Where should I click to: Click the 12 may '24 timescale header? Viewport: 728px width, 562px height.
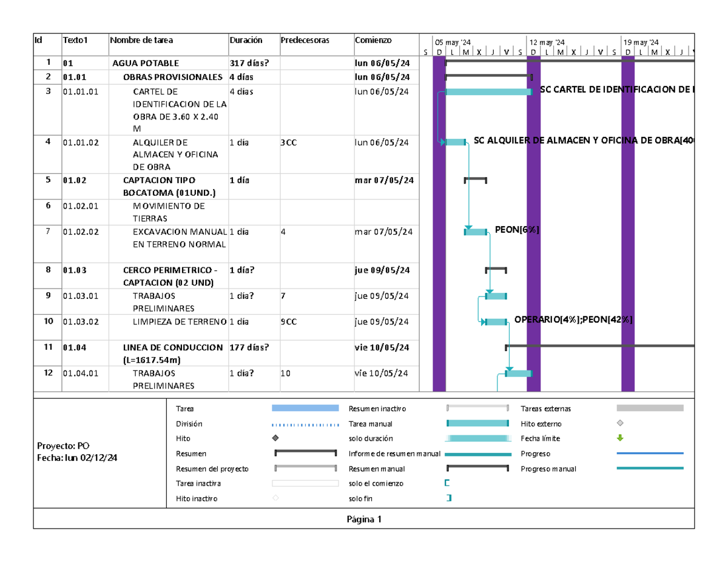547,42
